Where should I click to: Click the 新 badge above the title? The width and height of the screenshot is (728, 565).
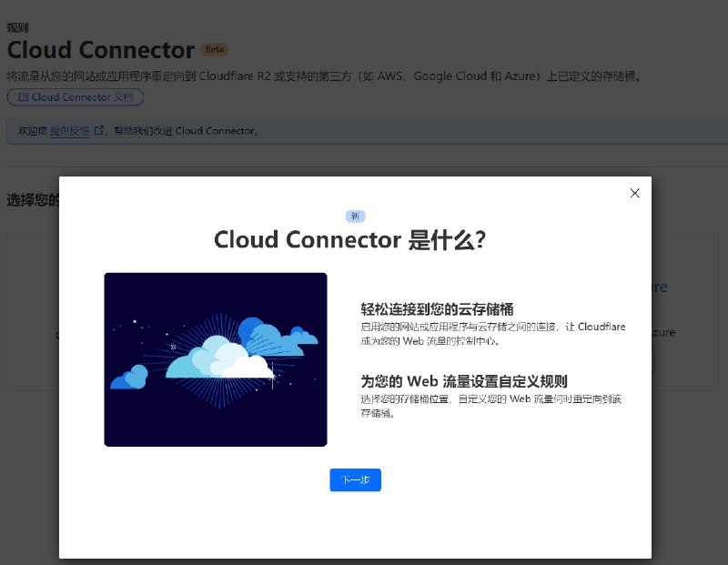[x=355, y=216]
